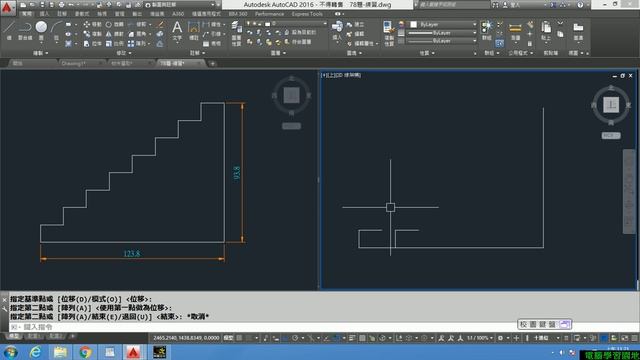Open the Performance ribbon tab
Viewport: 640px width, 360px height.
pyautogui.click(x=269, y=14)
